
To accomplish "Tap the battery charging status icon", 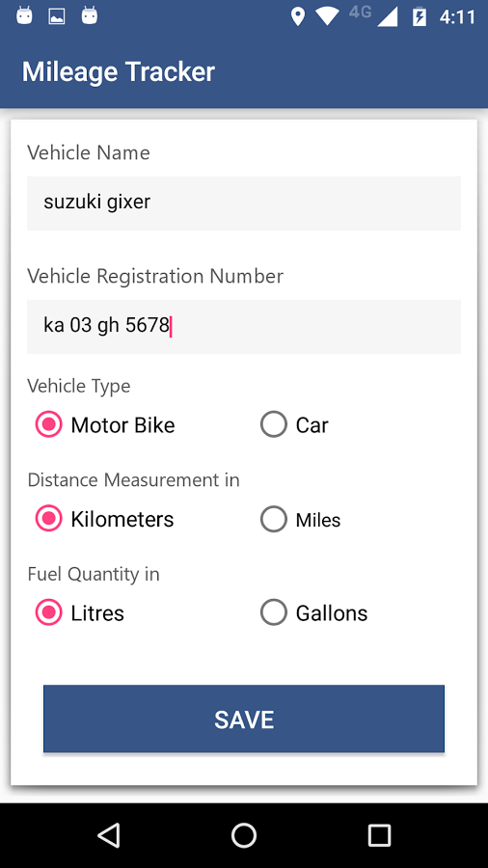I will click(x=420, y=17).
